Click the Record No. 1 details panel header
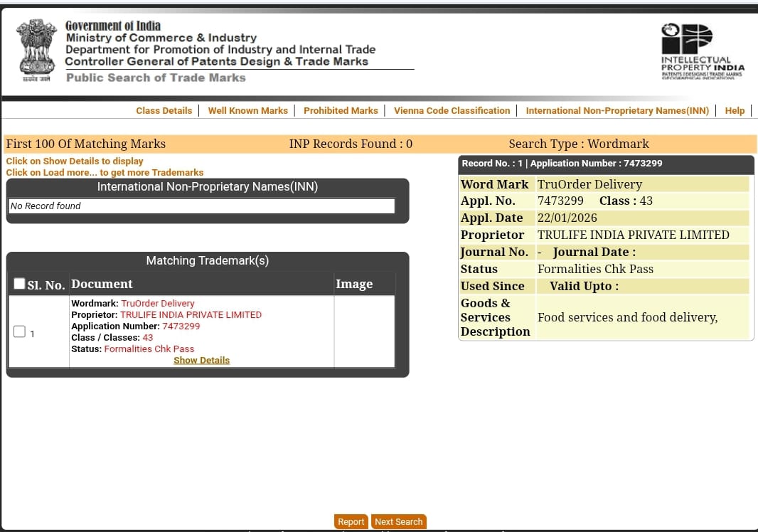This screenshot has width=758, height=532. 605,164
